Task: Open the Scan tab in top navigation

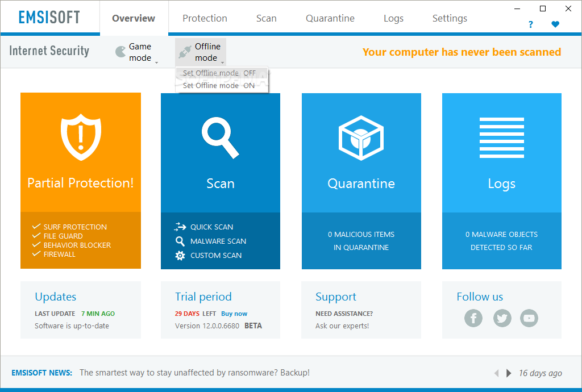Action: [267, 18]
